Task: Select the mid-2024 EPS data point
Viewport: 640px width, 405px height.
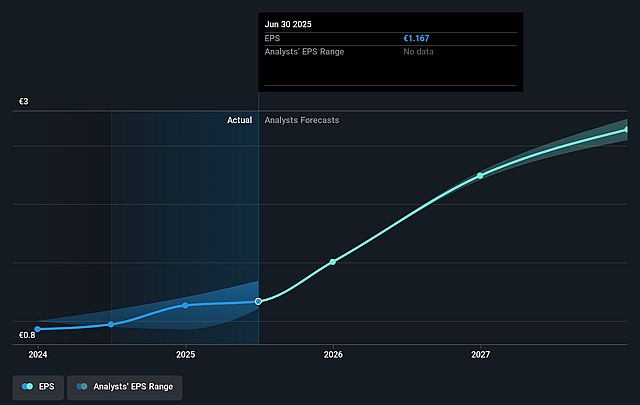Action: click(111, 324)
